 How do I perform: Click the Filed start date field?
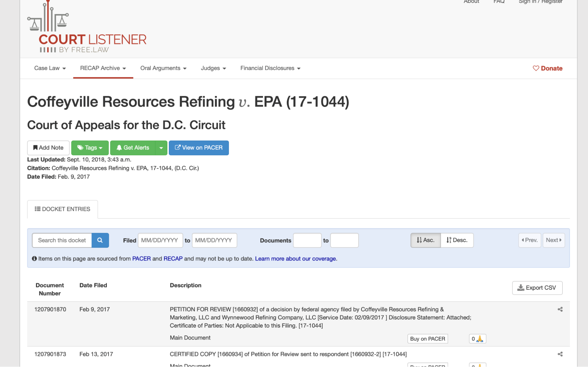pyautogui.click(x=160, y=240)
